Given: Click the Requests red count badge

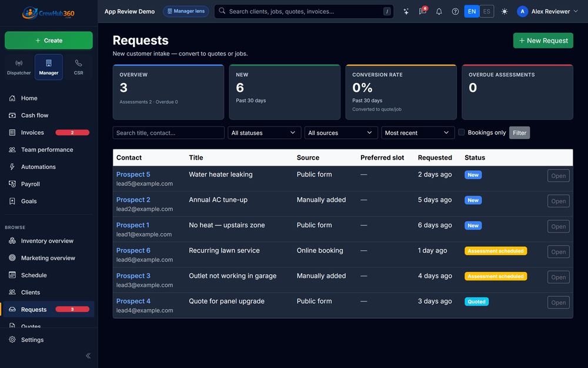Looking at the screenshot, I should point(72,310).
